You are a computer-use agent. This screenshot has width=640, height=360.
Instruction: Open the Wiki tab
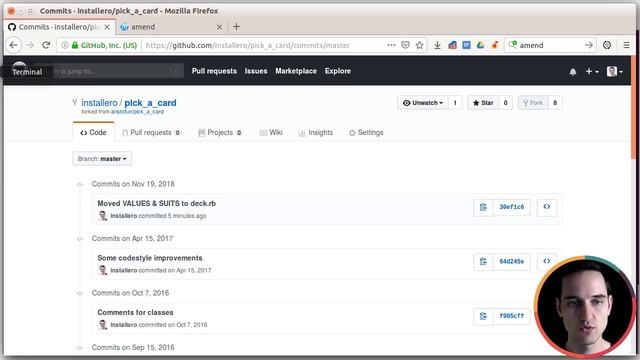tap(271, 133)
